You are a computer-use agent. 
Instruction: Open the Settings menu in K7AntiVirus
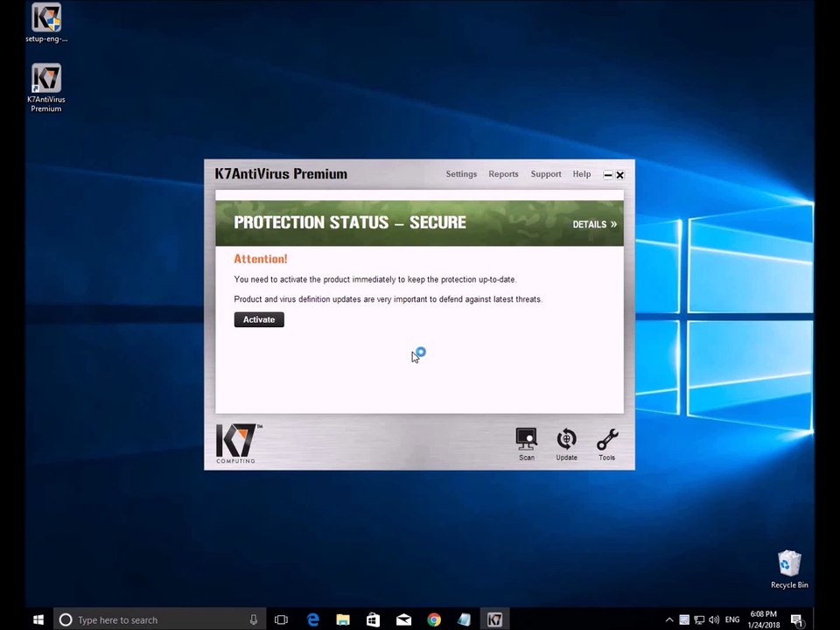[x=461, y=174]
